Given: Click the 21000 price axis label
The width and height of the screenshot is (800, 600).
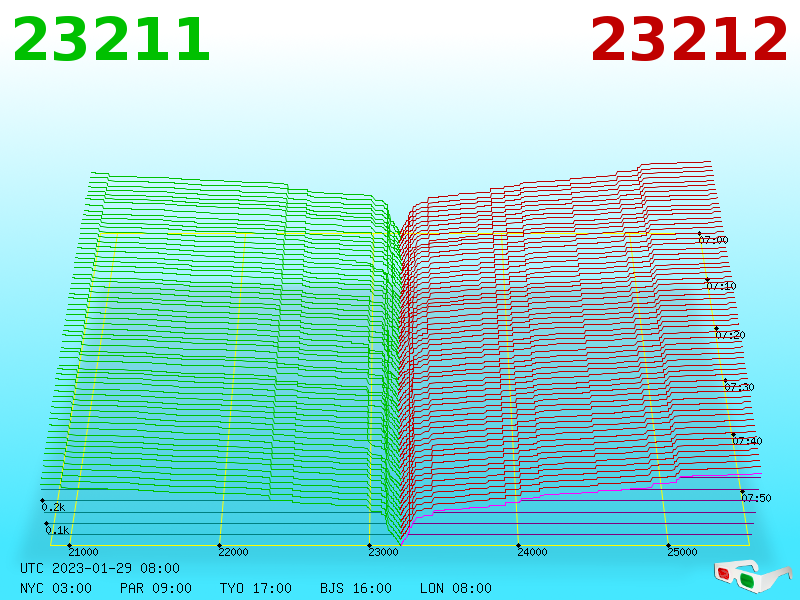Looking at the screenshot, I should [x=83, y=552].
